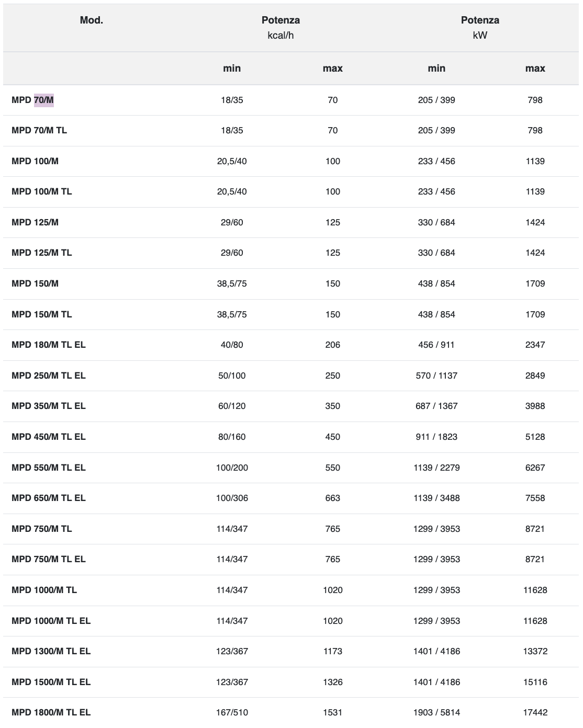Click the MPD 350/M TL EL row label
583x728 pixels.
tap(49, 406)
